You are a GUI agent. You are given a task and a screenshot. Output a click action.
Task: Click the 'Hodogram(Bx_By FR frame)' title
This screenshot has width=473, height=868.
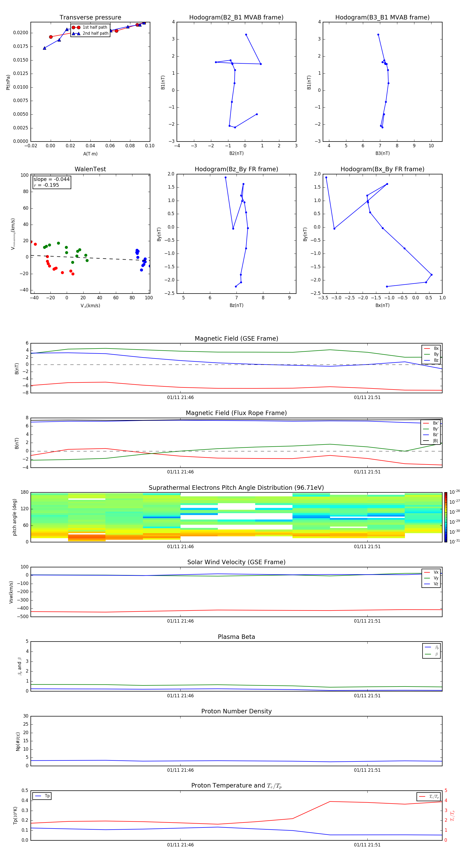click(x=382, y=169)
